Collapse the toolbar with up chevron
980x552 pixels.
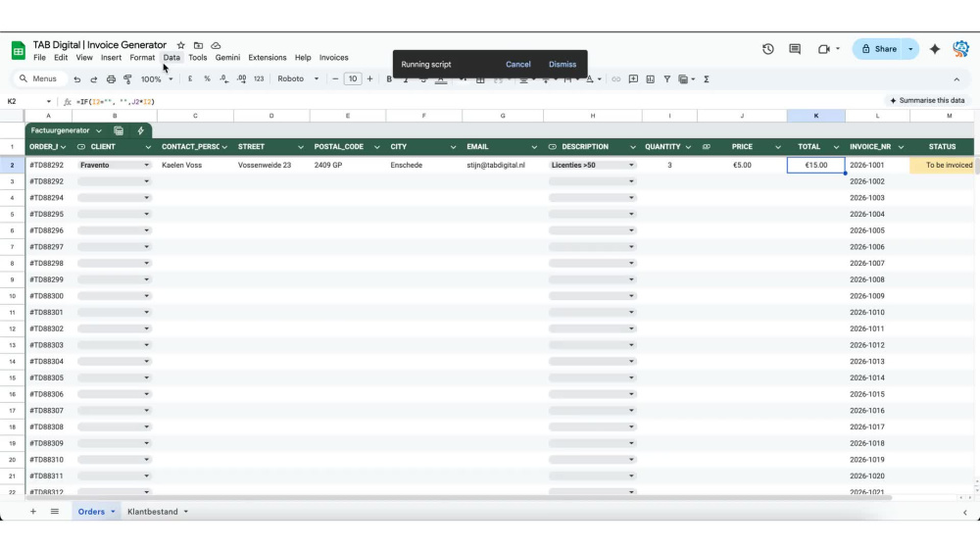956,79
